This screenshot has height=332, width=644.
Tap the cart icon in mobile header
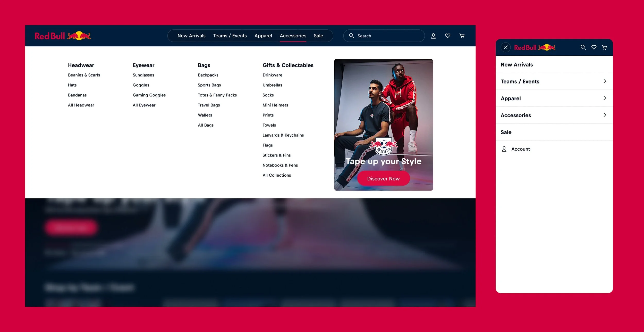[x=604, y=47]
